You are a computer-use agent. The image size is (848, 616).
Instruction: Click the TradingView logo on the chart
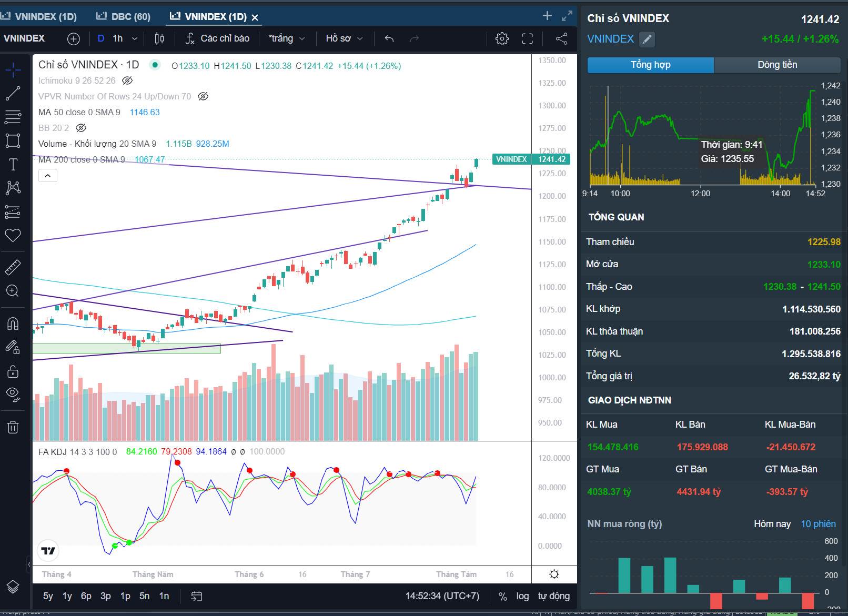48,550
